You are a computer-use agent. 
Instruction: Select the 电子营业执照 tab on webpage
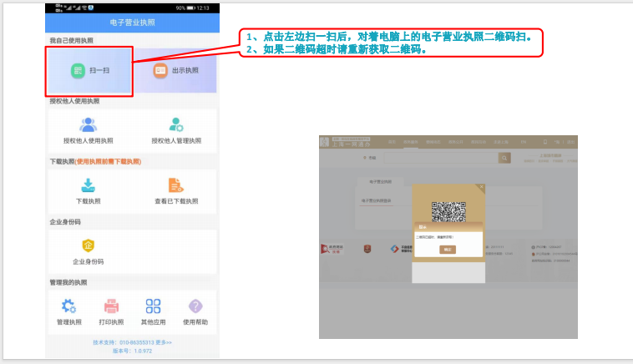(x=379, y=181)
